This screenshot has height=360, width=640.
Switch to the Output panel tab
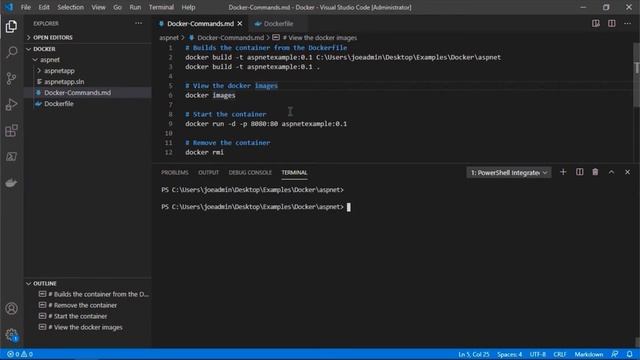tap(209, 173)
